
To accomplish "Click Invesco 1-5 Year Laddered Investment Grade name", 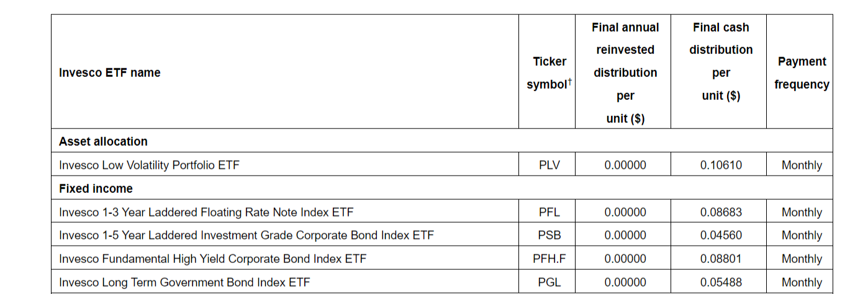I will tap(246, 235).
